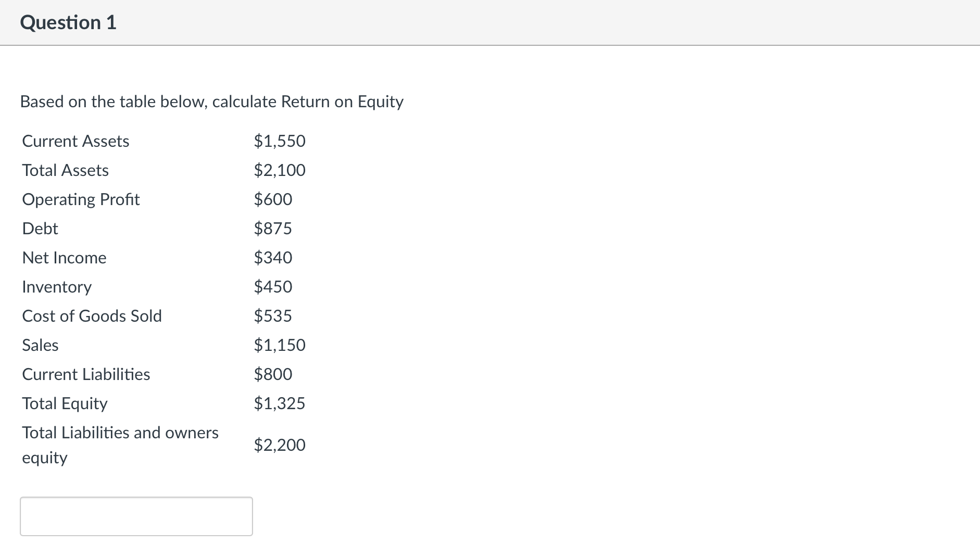Click the Total Assets label
The image size is (980, 557).
[65, 170]
